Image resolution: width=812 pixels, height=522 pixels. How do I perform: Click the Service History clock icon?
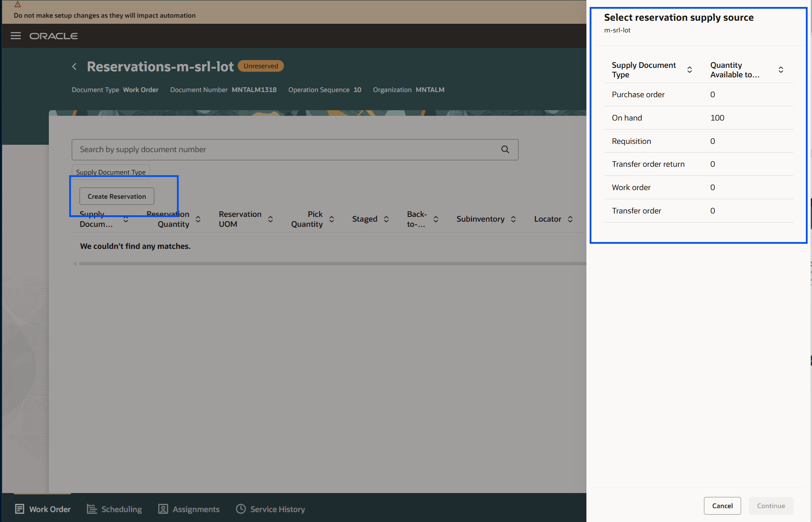(241, 509)
